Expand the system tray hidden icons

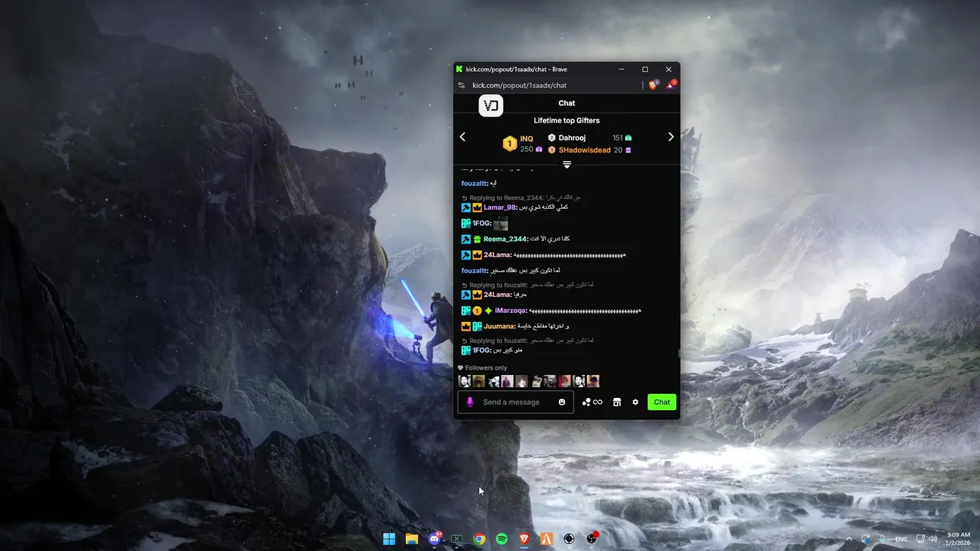[848, 539]
